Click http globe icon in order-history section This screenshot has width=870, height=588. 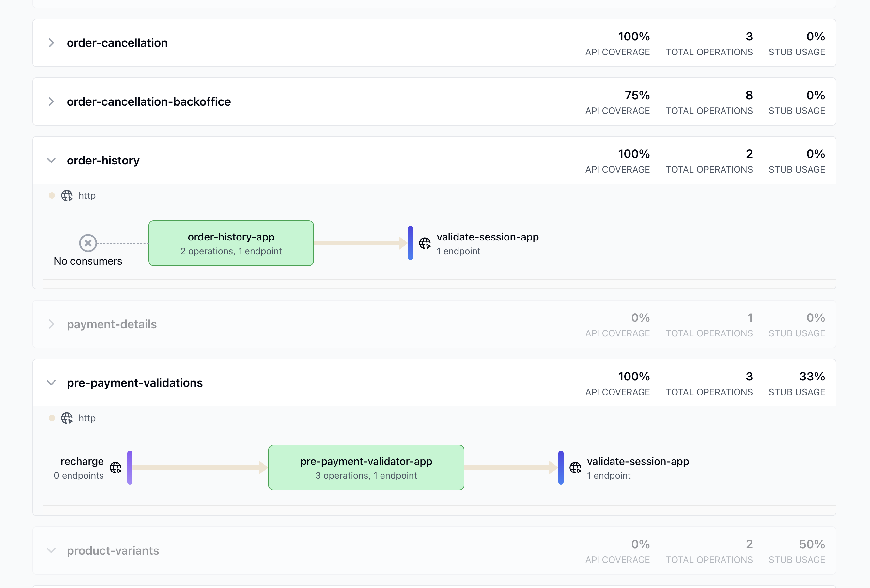pyautogui.click(x=67, y=195)
